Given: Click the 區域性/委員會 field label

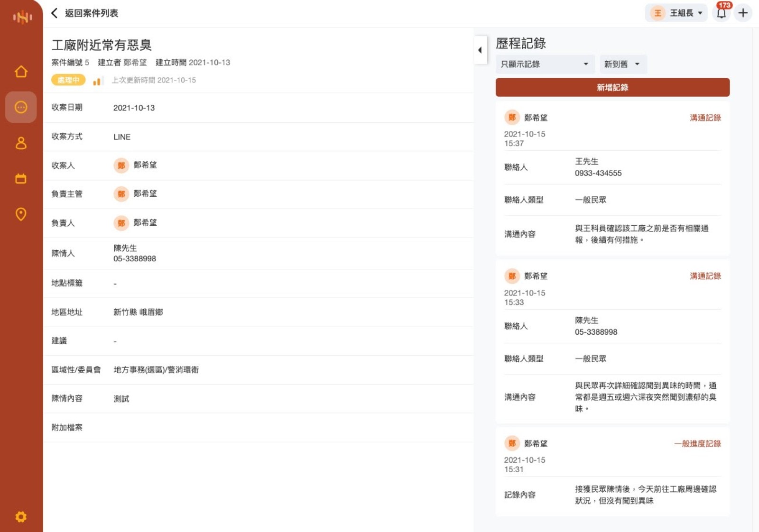Looking at the screenshot, I should pos(76,370).
